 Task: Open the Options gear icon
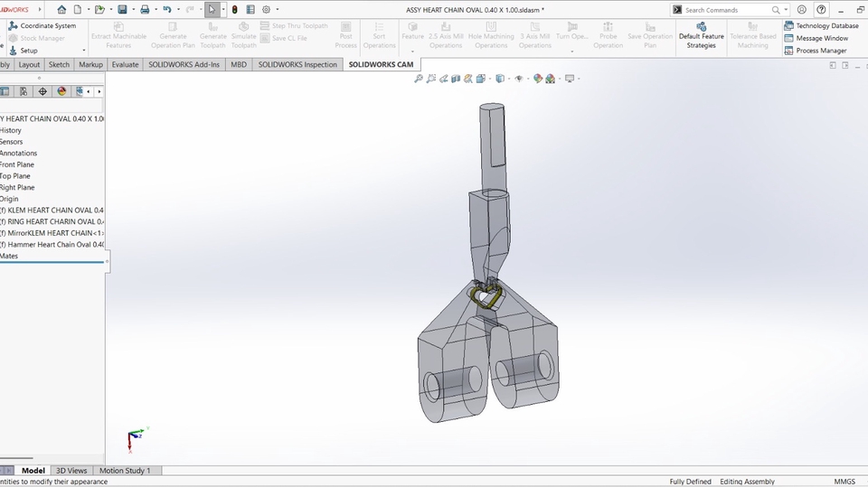click(266, 9)
